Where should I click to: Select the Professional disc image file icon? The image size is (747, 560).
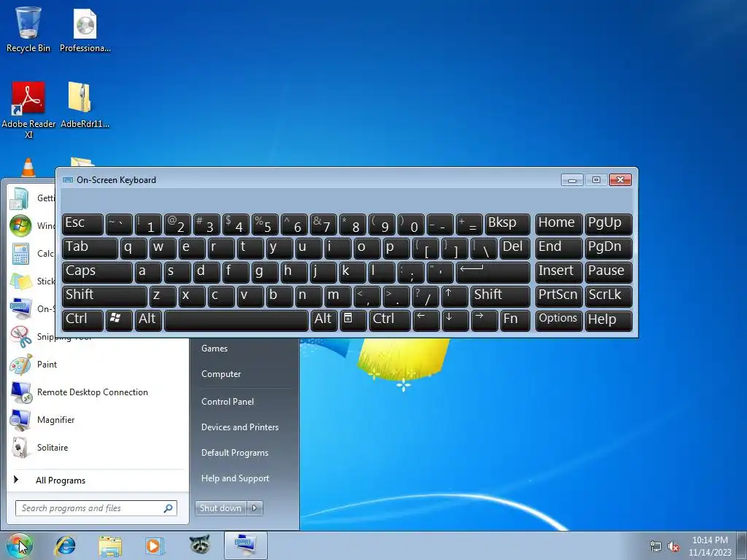[x=85, y=29]
